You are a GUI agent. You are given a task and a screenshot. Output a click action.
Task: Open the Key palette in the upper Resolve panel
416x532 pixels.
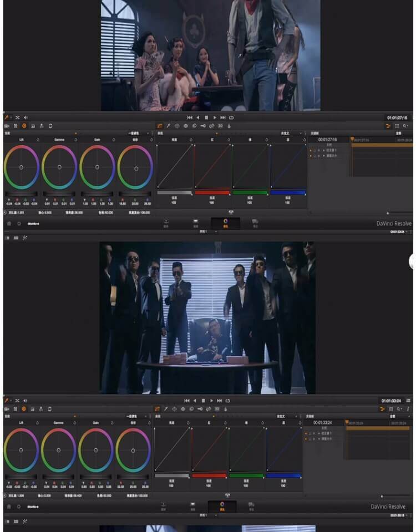[203, 126]
